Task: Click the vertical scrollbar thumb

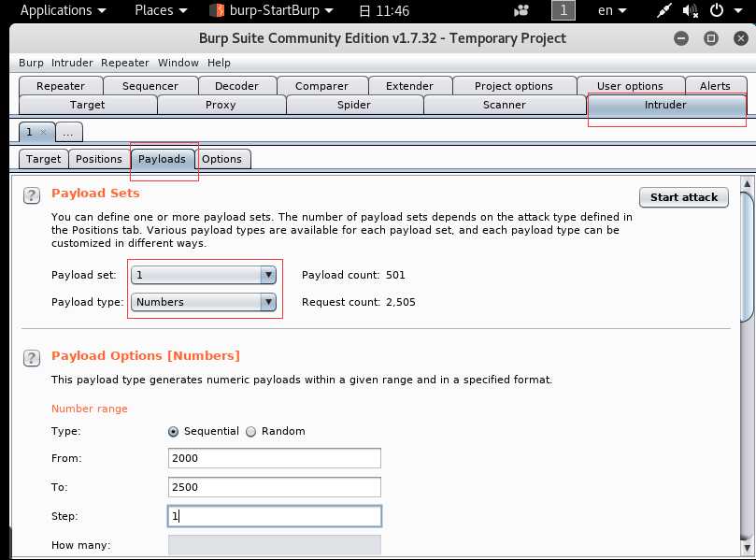Action: pyautogui.click(x=747, y=255)
